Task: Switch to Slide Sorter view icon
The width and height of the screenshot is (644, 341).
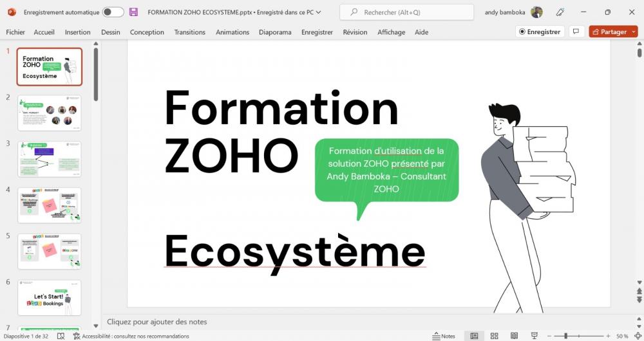Action: click(494, 336)
